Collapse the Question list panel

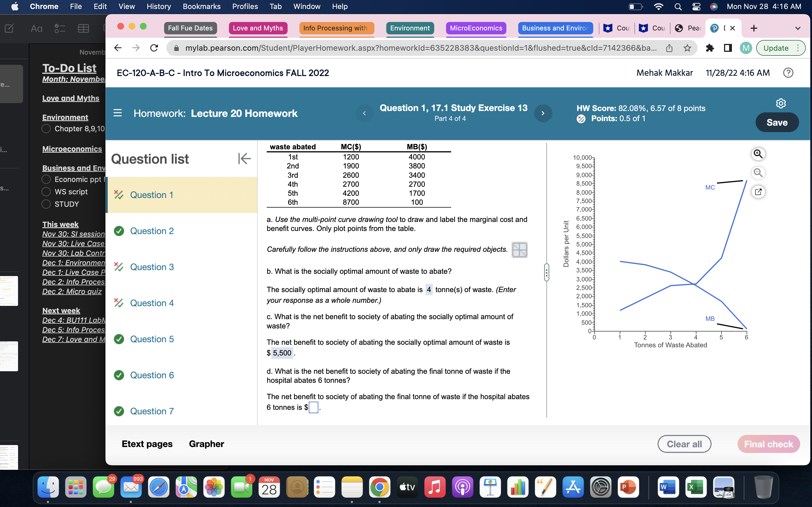tap(244, 159)
